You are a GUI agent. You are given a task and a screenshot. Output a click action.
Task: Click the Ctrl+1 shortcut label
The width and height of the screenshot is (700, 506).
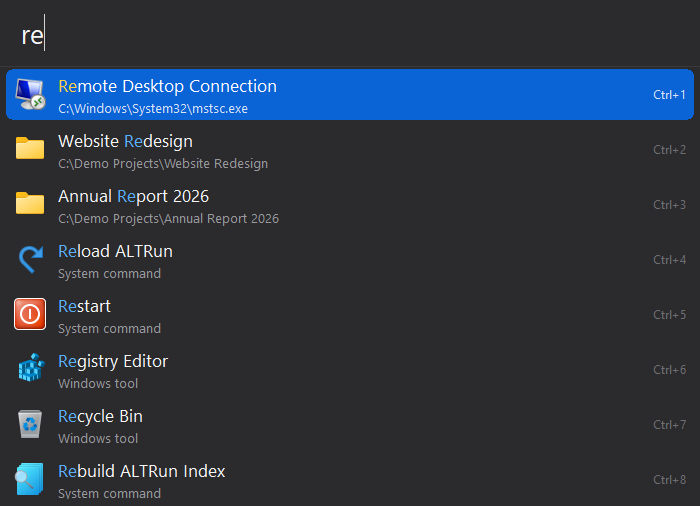coord(669,95)
